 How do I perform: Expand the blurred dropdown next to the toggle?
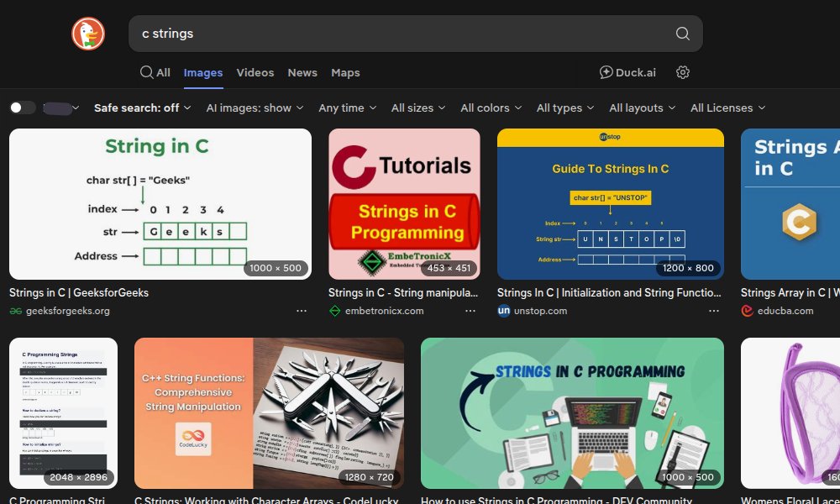[61, 108]
